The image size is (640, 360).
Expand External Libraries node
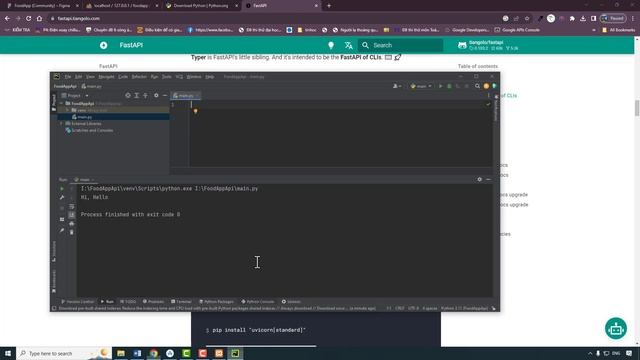[x=62, y=123]
